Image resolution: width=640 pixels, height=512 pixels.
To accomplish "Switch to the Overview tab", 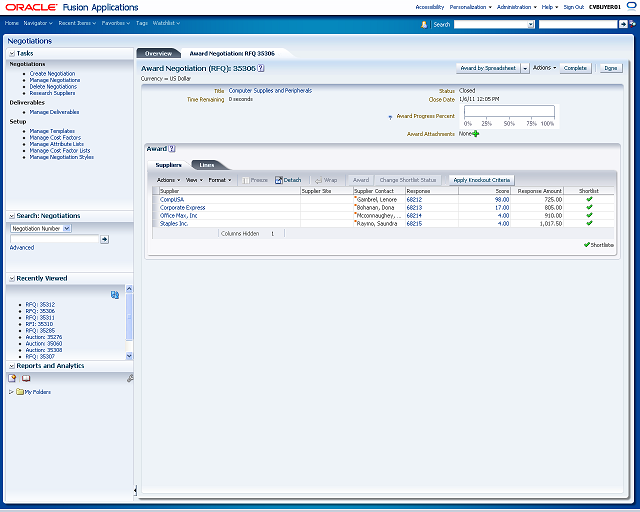I will (158, 53).
